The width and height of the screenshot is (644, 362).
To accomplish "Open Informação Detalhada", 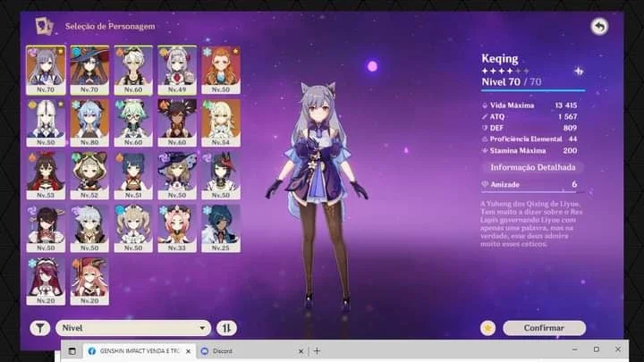I will [x=533, y=167].
